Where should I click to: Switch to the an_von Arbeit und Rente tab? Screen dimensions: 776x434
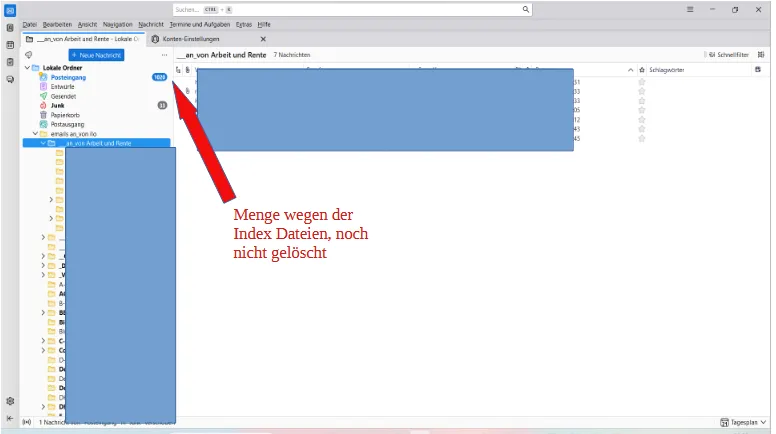(84, 39)
